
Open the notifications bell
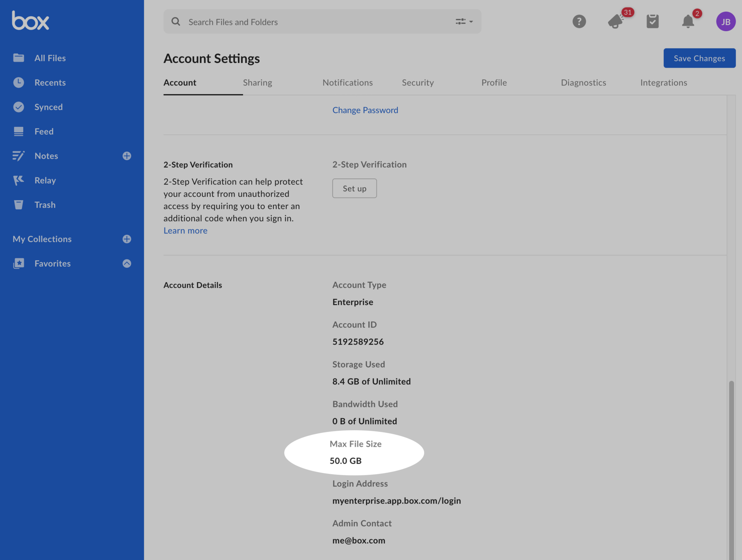click(x=688, y=21)
